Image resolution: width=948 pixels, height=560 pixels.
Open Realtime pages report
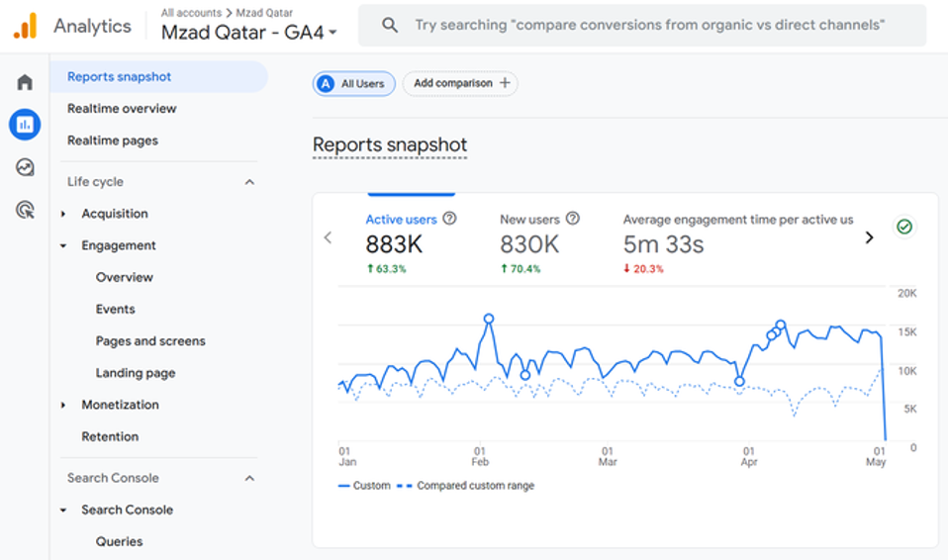pyautogui.click(x=113, y=140)
